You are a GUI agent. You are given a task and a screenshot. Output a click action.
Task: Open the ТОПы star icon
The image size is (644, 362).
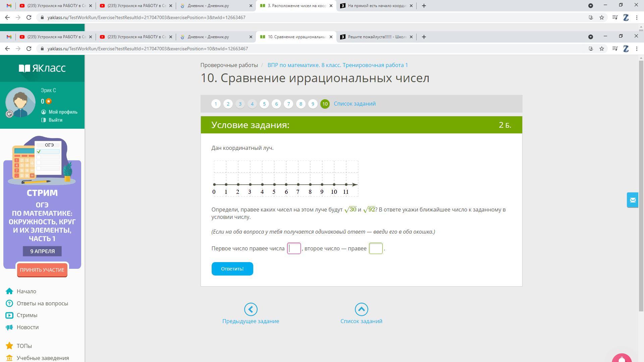click(x=9, y=346)
